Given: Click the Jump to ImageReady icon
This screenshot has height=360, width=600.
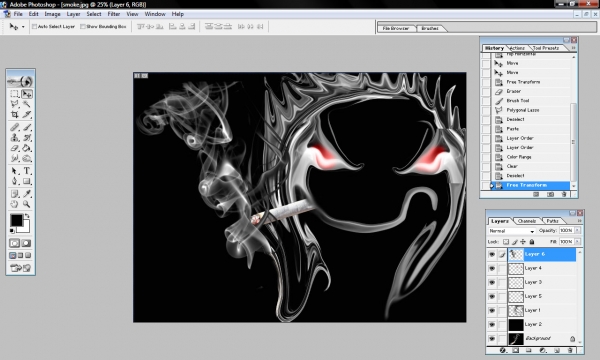Looking at the screenshot, I should pos(21,268).
